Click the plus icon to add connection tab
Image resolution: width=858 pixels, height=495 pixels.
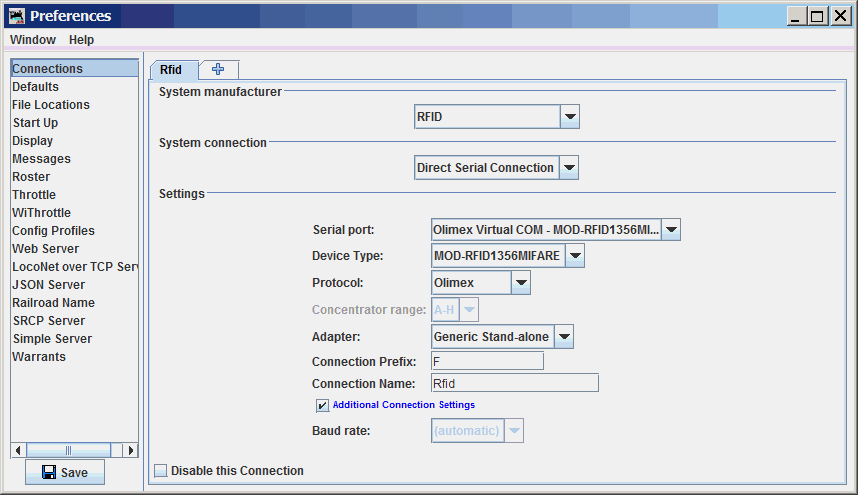point(218,69)
